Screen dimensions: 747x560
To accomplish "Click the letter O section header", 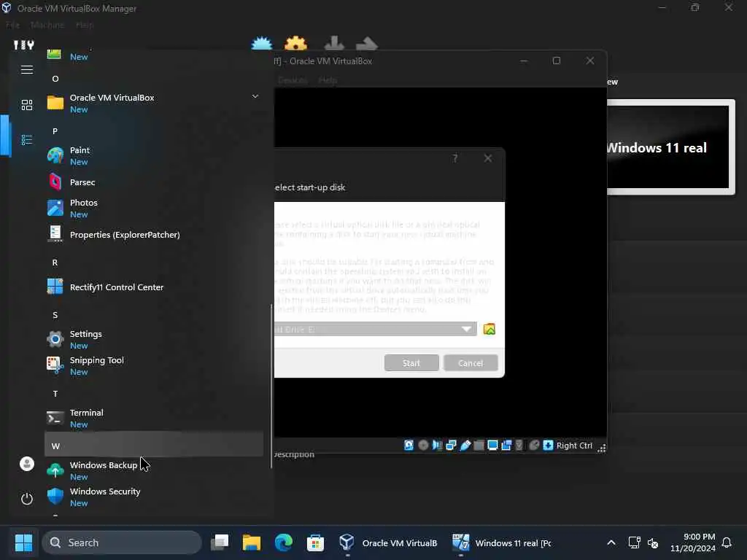I will coord(154,77).
